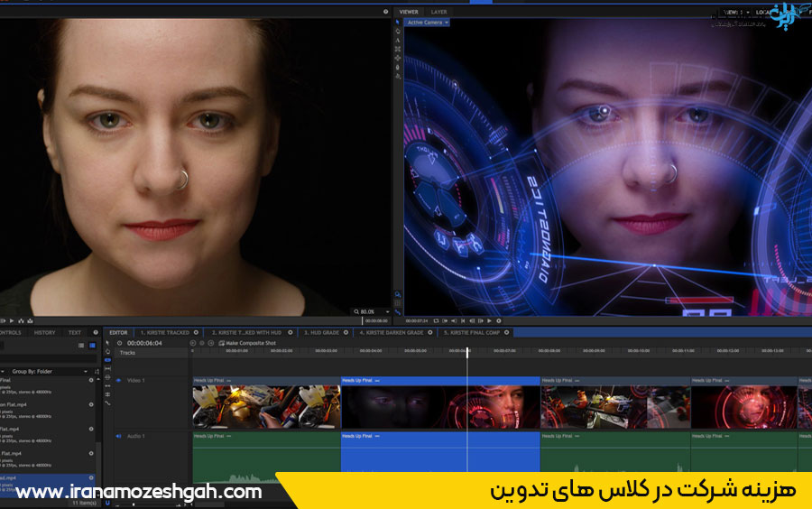Jump to start in viewer playback controls

pos(463,321)
